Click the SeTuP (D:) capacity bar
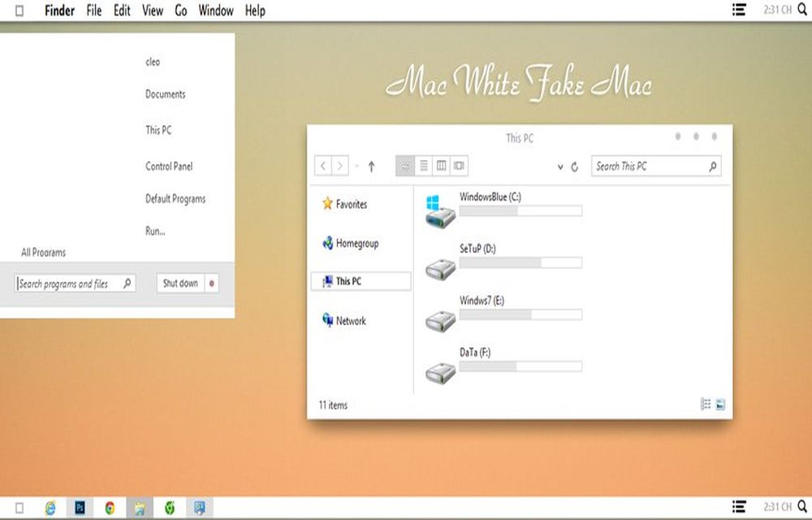Viewport: 812px width, 520px height. (x=520, y=262)
